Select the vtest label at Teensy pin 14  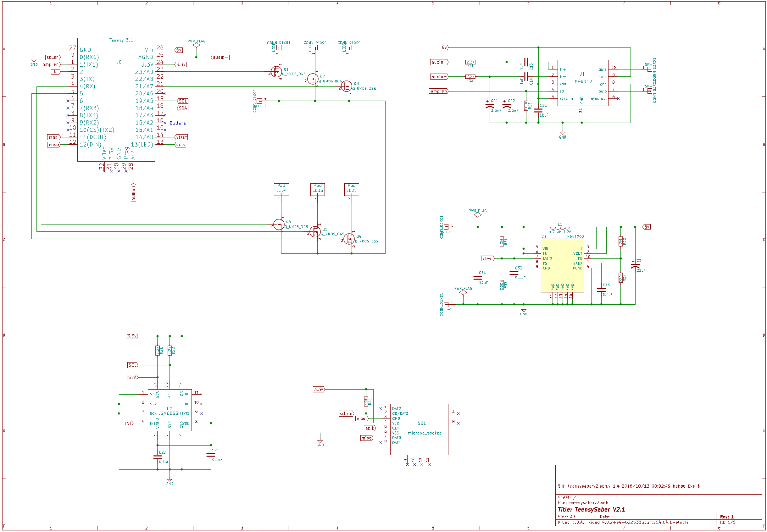(x=181, y=137)
